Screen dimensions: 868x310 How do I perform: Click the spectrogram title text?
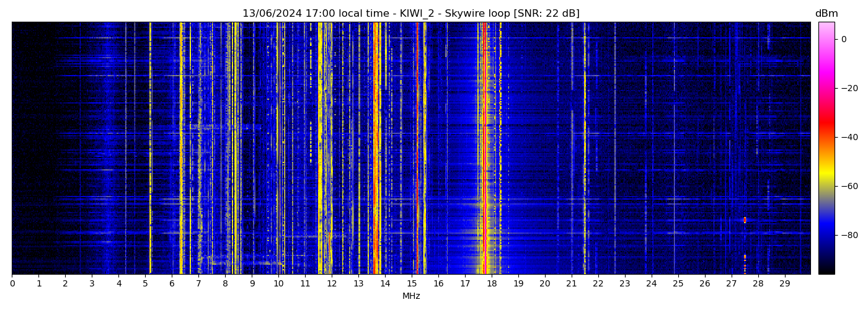(410, 14)
